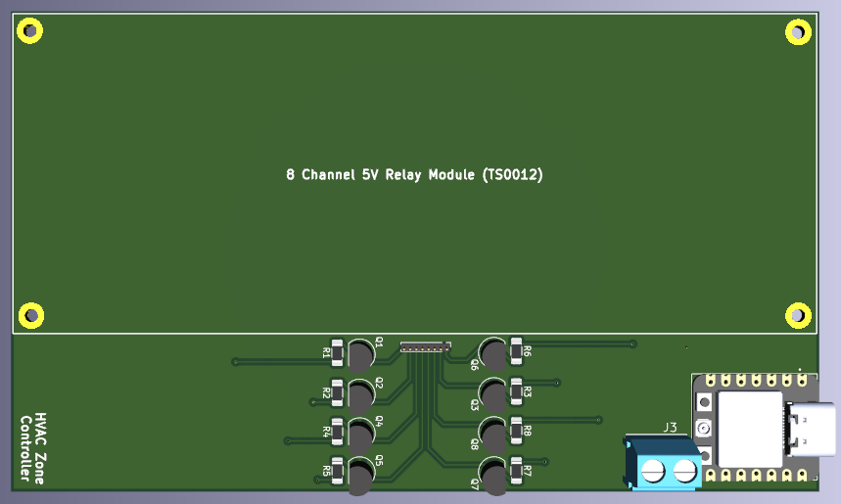Click the bottom-left yellow mounting hole
Screen dimensions: 841x504
(x=31, y=315)
